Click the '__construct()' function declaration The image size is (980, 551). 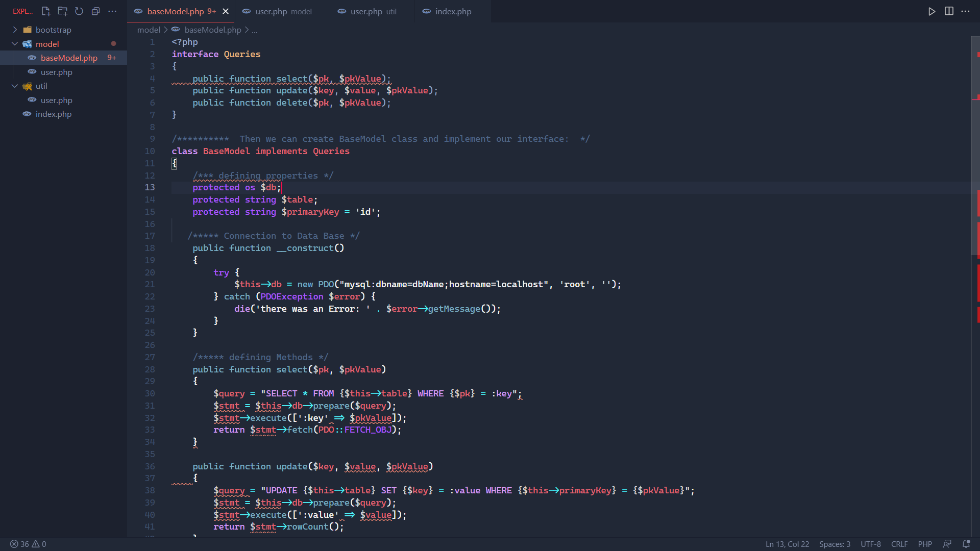268,248
